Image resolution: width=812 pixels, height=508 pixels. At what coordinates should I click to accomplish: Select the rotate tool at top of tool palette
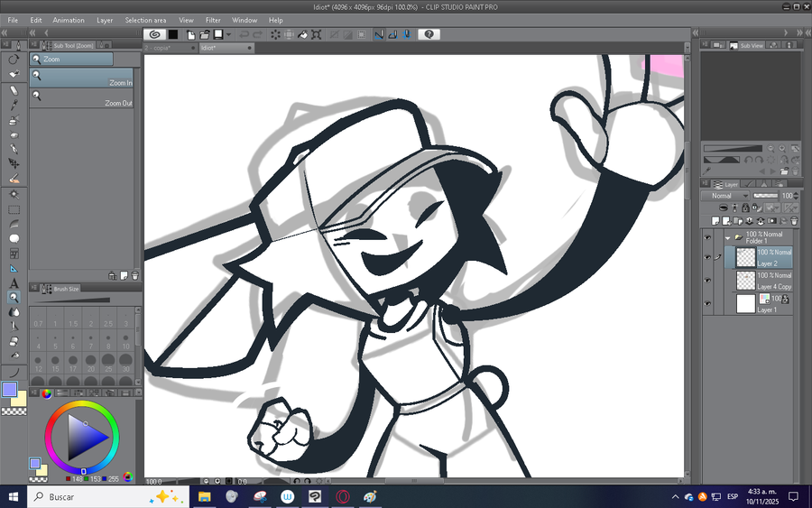(x=14, y=59)
